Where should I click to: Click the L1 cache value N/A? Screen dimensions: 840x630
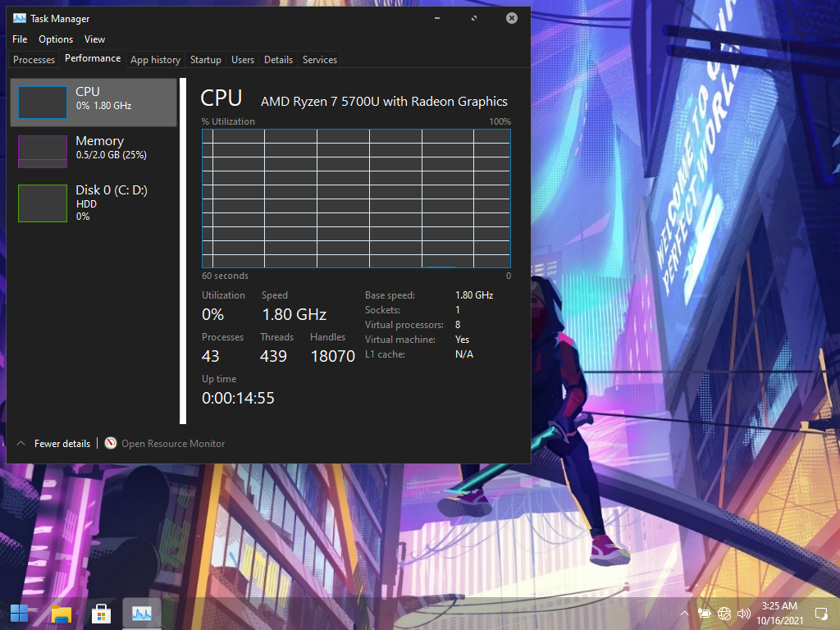(x=464, y=354)
